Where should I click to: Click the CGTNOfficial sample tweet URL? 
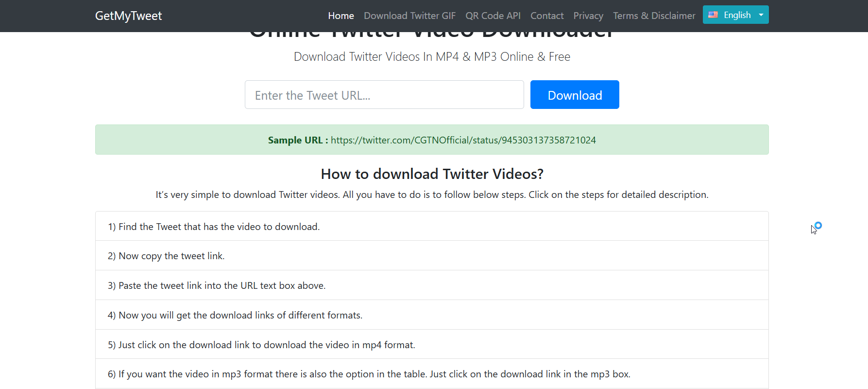tap(463, 140)
